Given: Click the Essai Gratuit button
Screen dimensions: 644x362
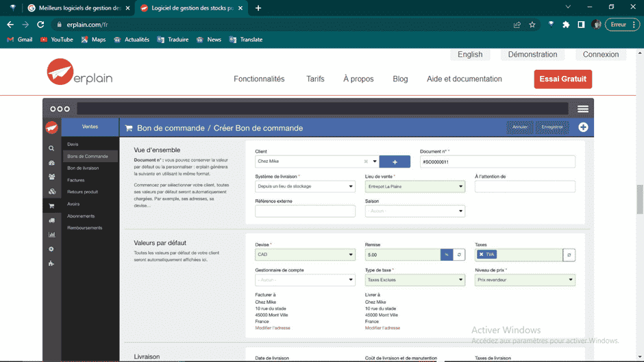Looking at the screenshot, I should click(562, 79).
